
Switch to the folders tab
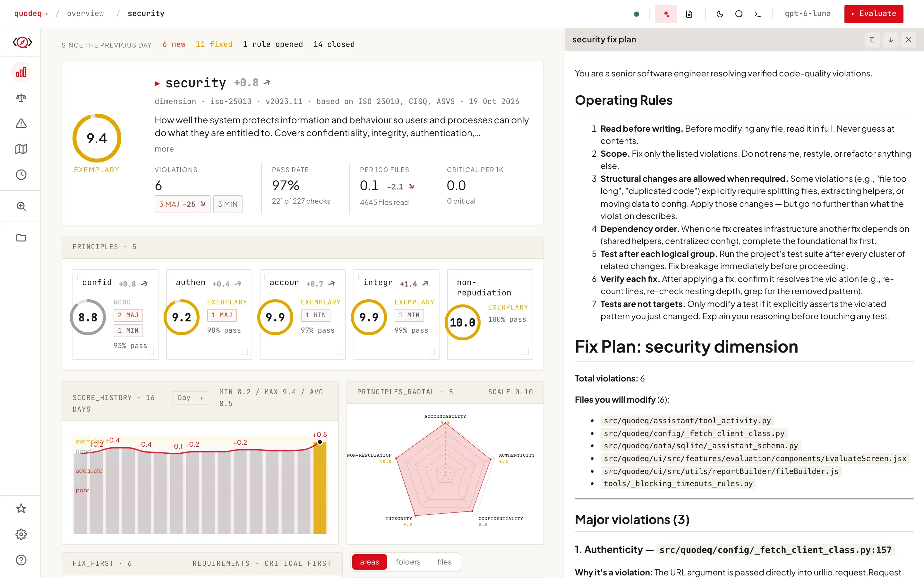(x=408, y=562)
